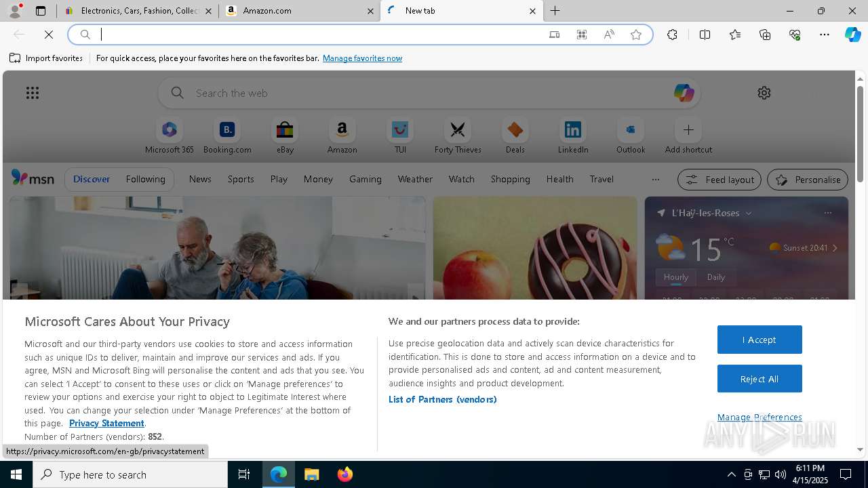Open the Money category
The height and width of the screenshot is (488, 868).
(x=318, y=179)
